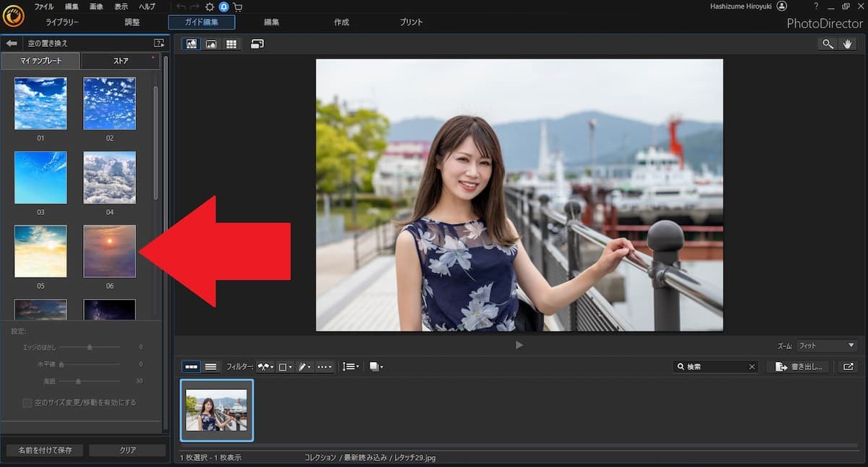This screenshot has width=868, height=467.
Task: Click the 名前を付けて保存 button
Action: coord(43,450)
